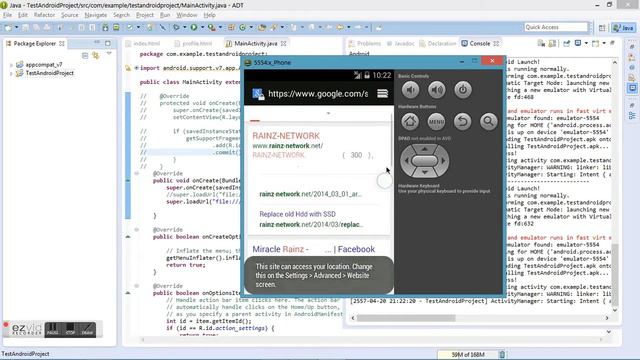The width and height of the screenshot is (640, 360).
Task: Click the emulator power button
Action: [462, 90]
